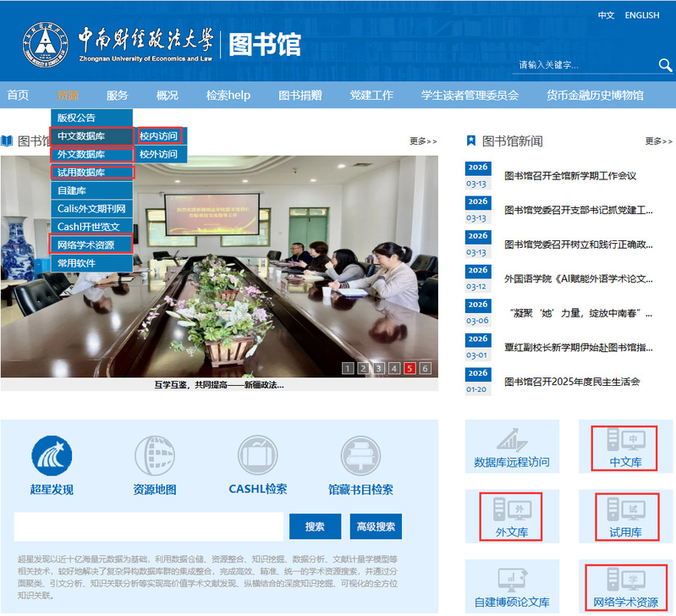Screen dimensions: 676x616
Task: Select 校内访问 submenu option
Action: tap(159, 135)
